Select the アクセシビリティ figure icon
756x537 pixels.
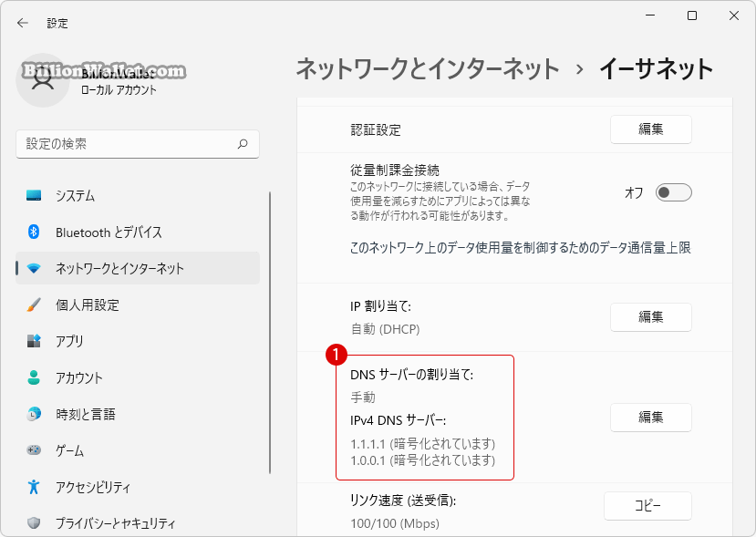(34, 486)
